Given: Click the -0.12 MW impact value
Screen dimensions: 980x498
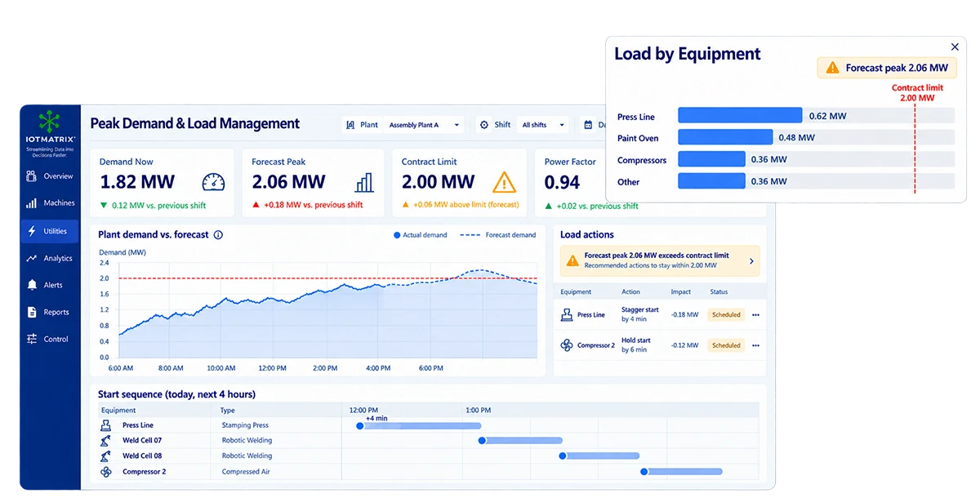Looking at the screenshot, I should click(685, 345).
